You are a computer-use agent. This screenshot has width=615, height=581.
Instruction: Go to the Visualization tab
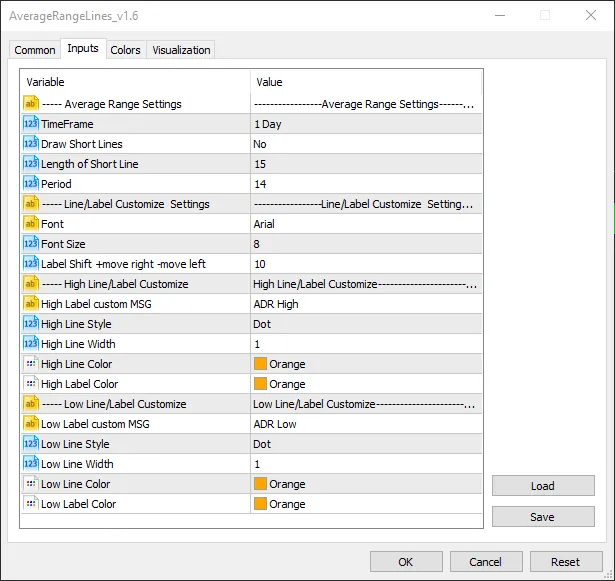181,50
